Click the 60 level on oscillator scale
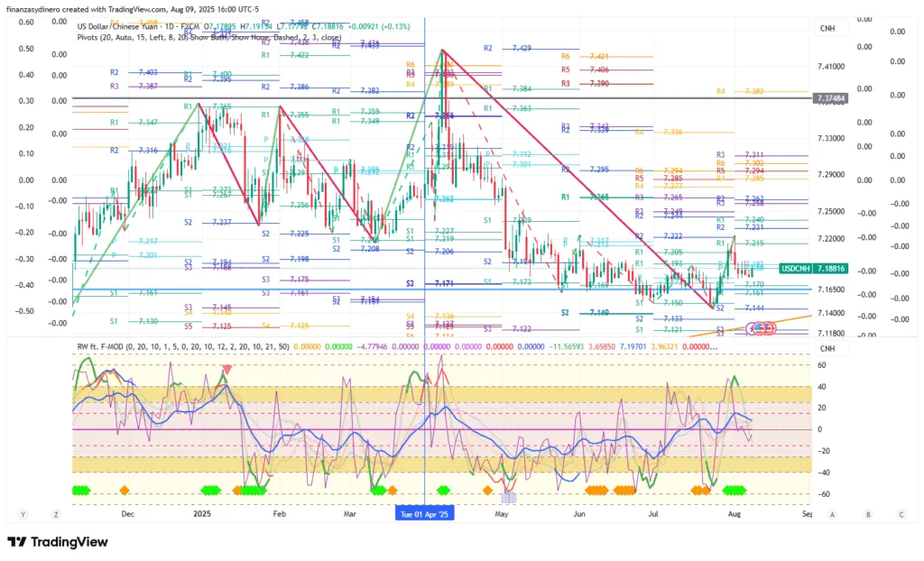The image size is (924, 561). (x=822, y=365)
